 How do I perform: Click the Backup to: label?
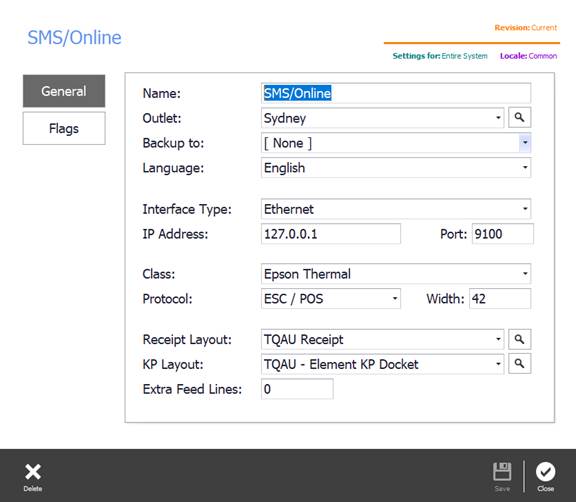(173, 143)
